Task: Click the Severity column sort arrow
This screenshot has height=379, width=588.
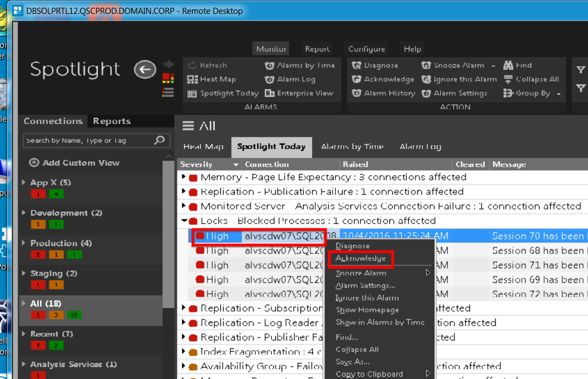Action: pyautogui.click(x=235, y=164)
